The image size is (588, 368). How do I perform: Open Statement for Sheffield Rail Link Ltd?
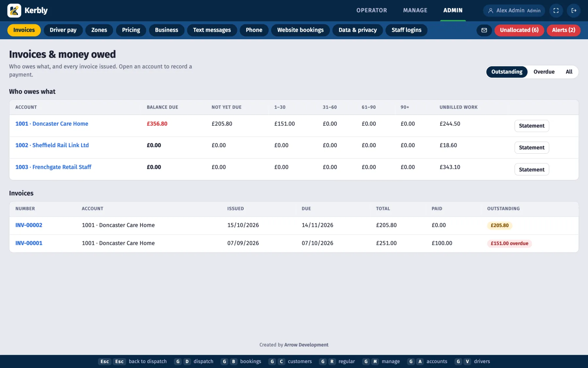coord(531,148)
